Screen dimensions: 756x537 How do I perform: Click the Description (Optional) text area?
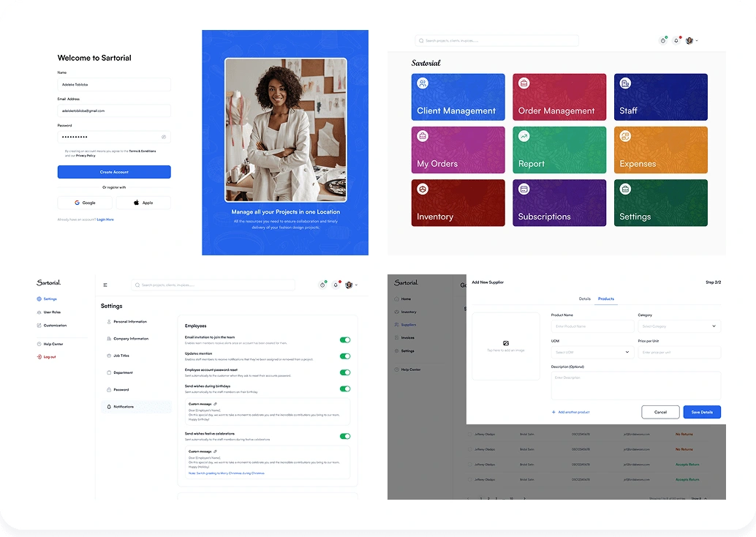coord(636,386)
